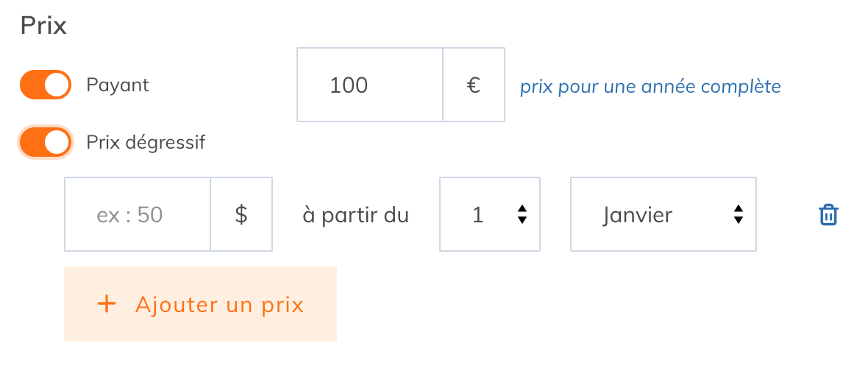This screenshot has height=371, width=868.
Task: Click the arrows on the month selector
Action: [738, 214]
